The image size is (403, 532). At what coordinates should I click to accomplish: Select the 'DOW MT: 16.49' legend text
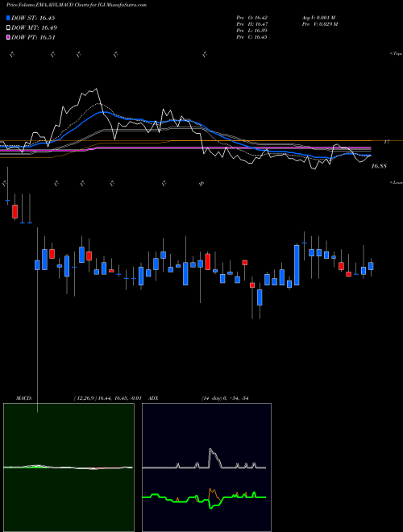click(x=35, y=28)
